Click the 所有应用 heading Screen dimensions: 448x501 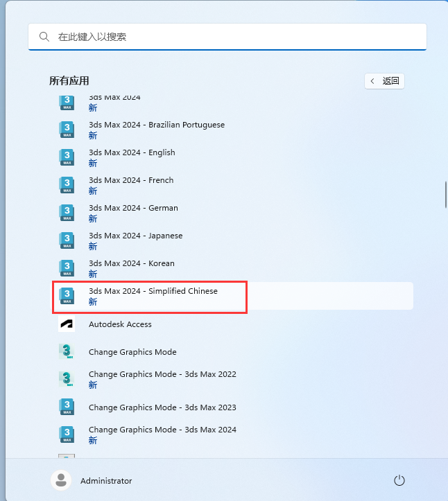coord(69,81)
